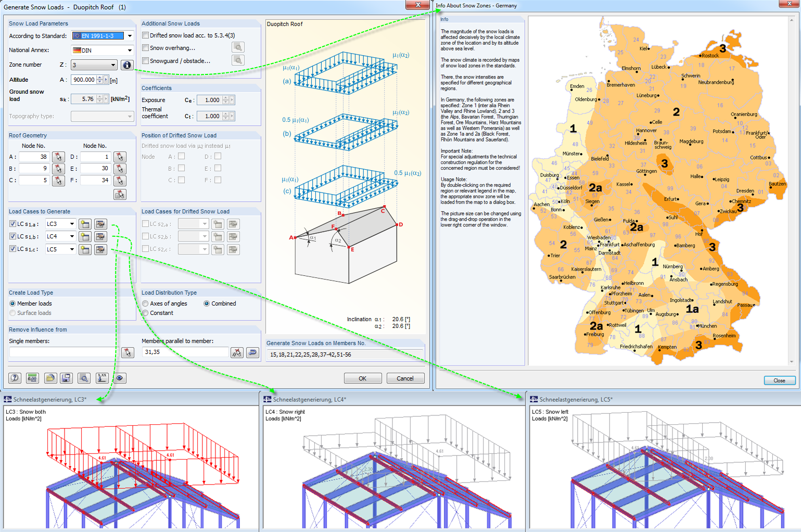Image resolution: width=801 pixels, height=532 pixels.
Task: Click node C number field showing 5
Action: (x=35, y=181)
